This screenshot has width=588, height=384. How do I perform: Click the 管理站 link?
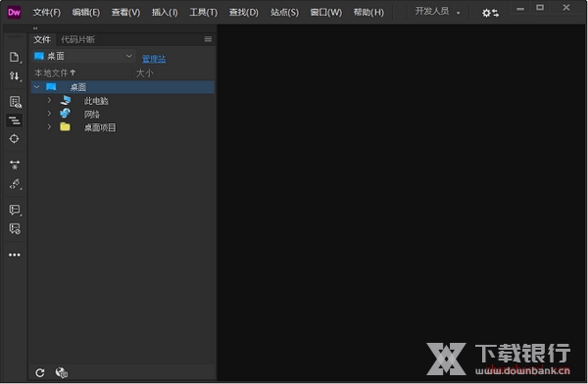(154, 59)
